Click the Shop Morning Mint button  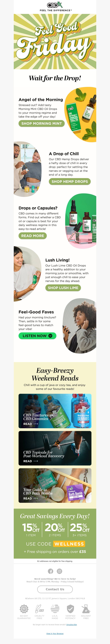(x=42, y=123)
